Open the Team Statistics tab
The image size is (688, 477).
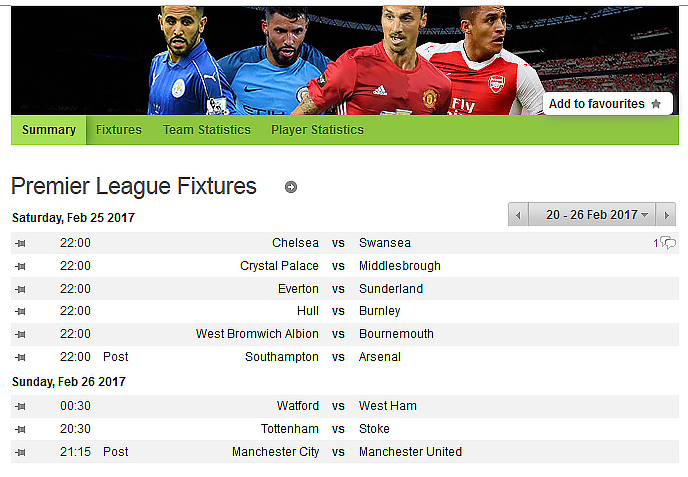(x=207, y=130)
